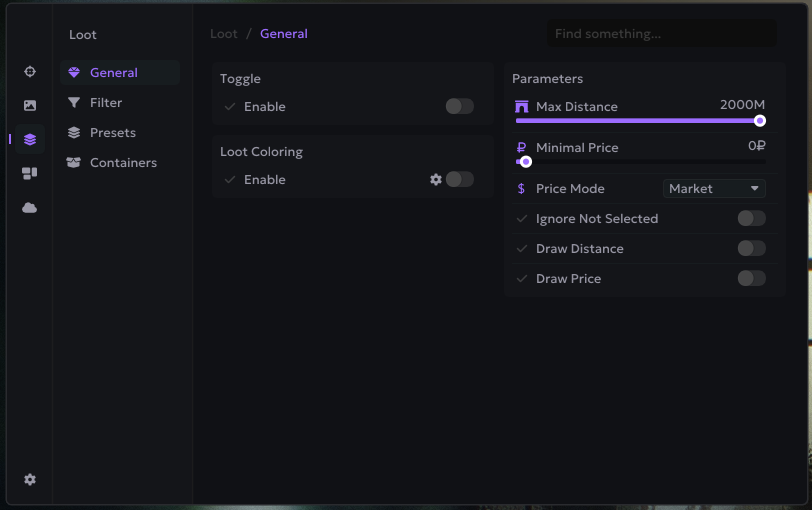
Task: Toggle Ignore Not Selected switch
Action: 751,219
